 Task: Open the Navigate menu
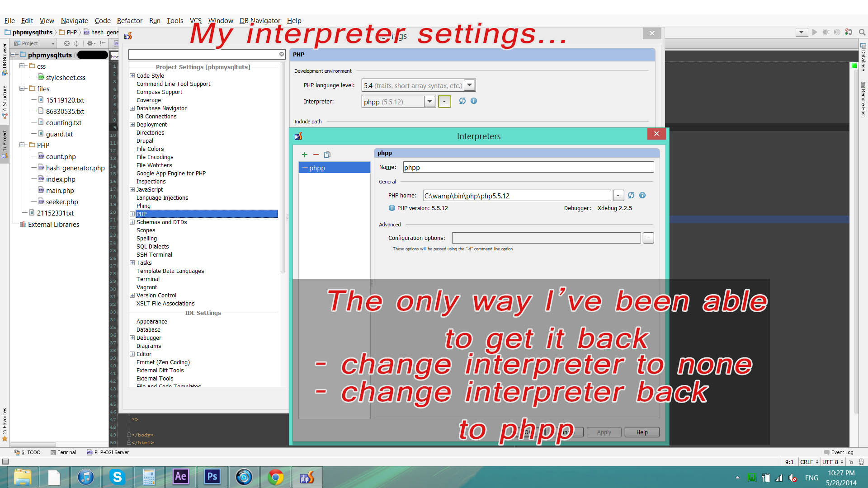[75, 21]
